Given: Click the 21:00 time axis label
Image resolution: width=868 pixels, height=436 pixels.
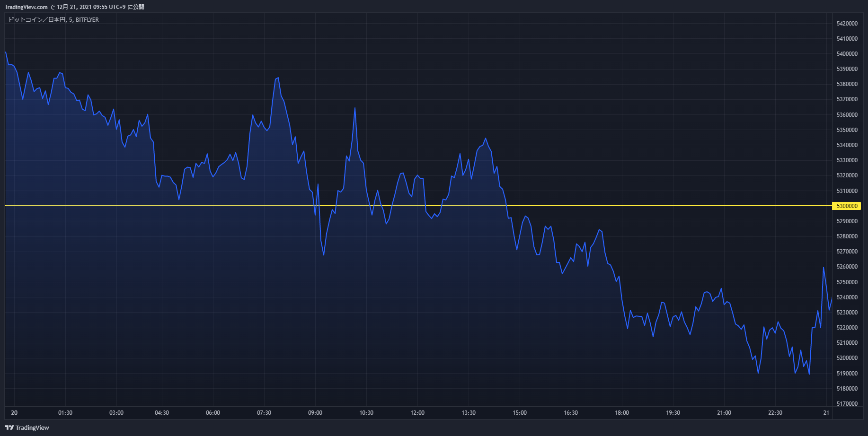Looking at the screenshot, I should point(724,413).
